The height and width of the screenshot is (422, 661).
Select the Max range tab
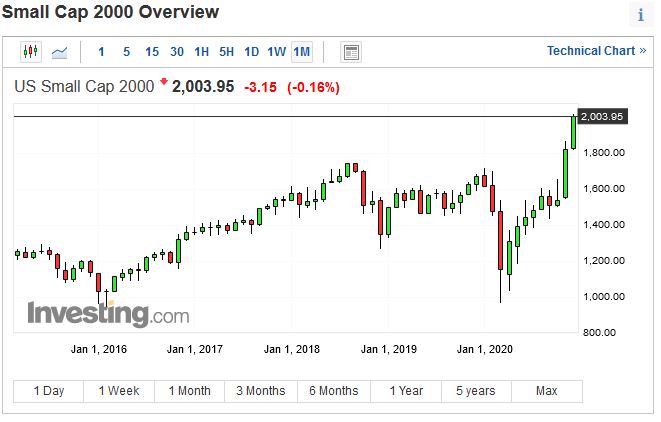click(547, 391)
